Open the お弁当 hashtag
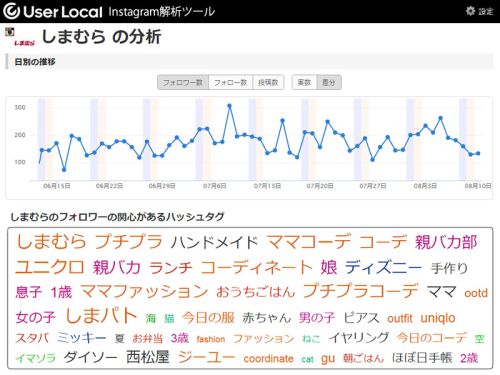Viewport: 500px width, 375px height. point(147,339)
